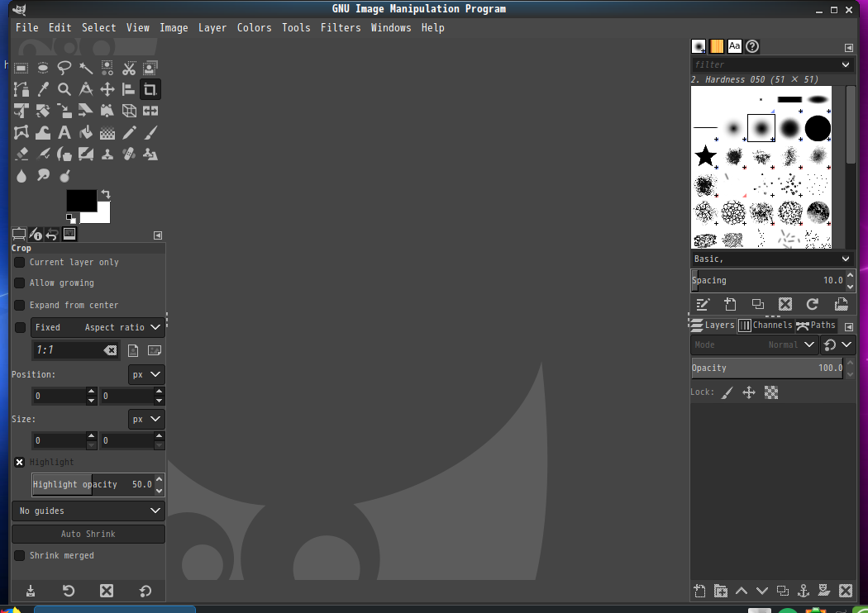The height and width of the screenshot is (613, 868).
Task: Toggle lock alpha channel checkerboard
Action: (771, 392)
